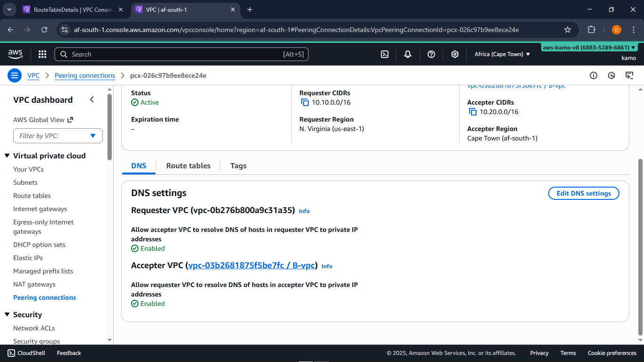
Task: Collapse the VPC dashboard sidebar panel
Action: pos(92,99)
